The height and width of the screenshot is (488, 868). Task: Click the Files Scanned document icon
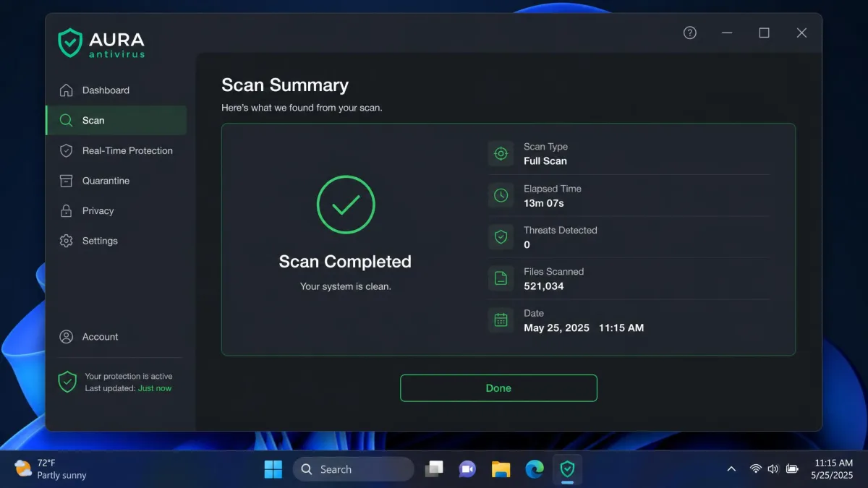point(501,278)
